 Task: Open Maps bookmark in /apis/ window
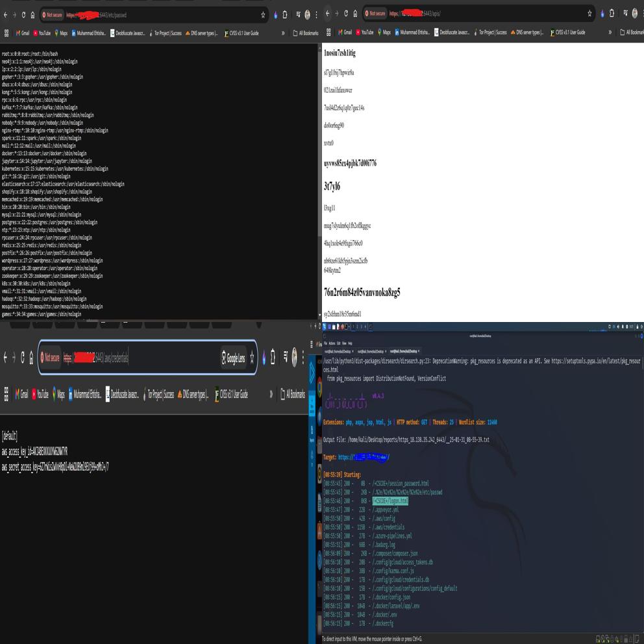pyautogui.click(x=384, y=32)
